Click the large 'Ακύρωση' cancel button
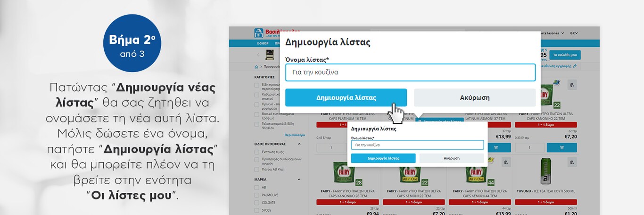644x215 pixels. tap(474, 98)
